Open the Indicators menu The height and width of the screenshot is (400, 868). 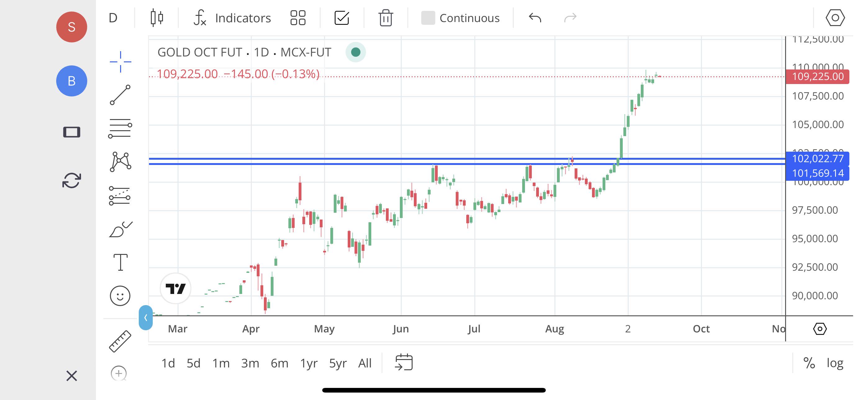pyautogui.click(x=232, y=18)
